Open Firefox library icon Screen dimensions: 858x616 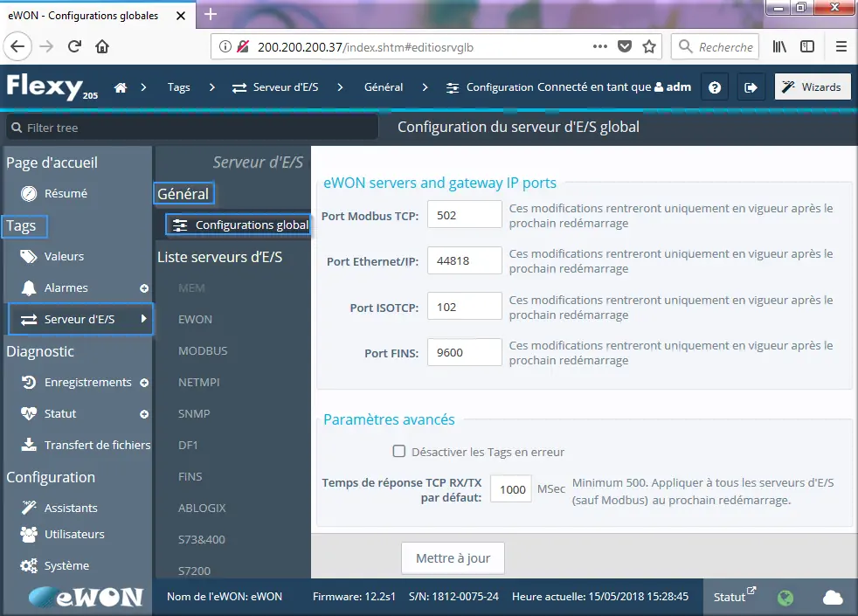click(779, 46)
